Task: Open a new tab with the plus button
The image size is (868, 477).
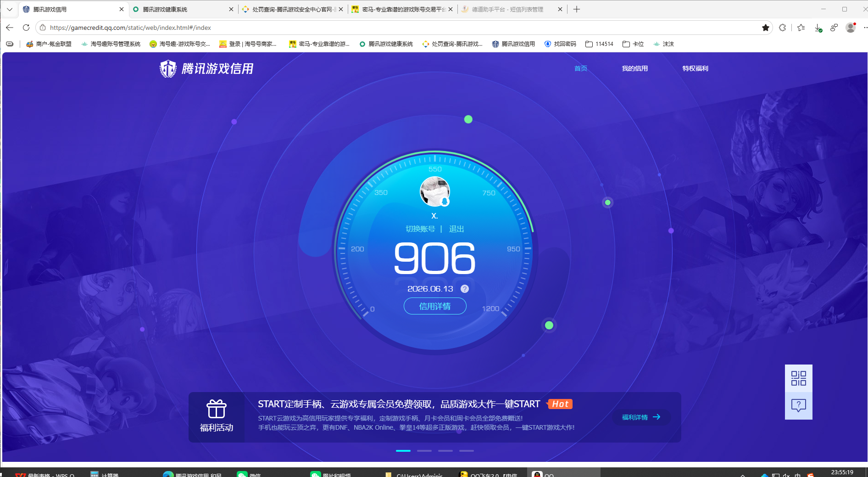Action: pos(577,9)
